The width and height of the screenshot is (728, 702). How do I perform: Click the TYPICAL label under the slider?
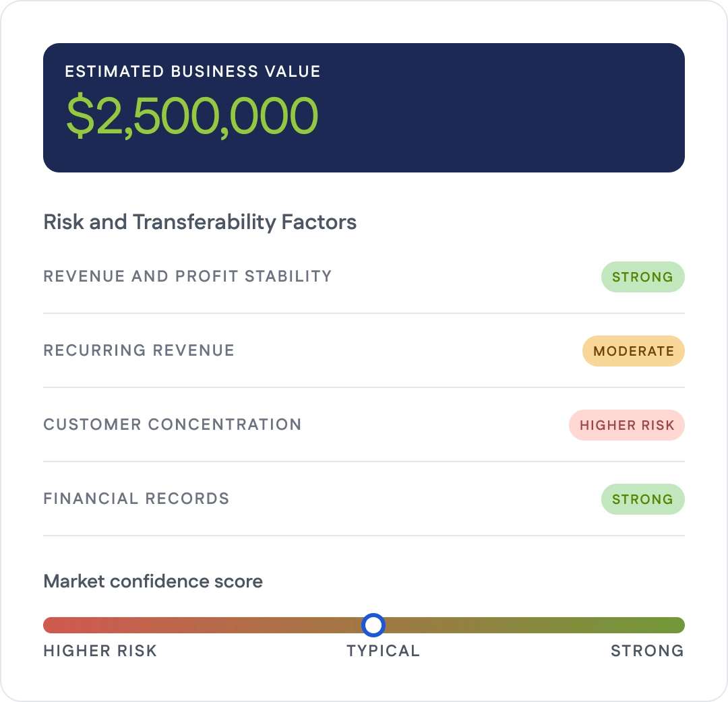pos(383,651)
